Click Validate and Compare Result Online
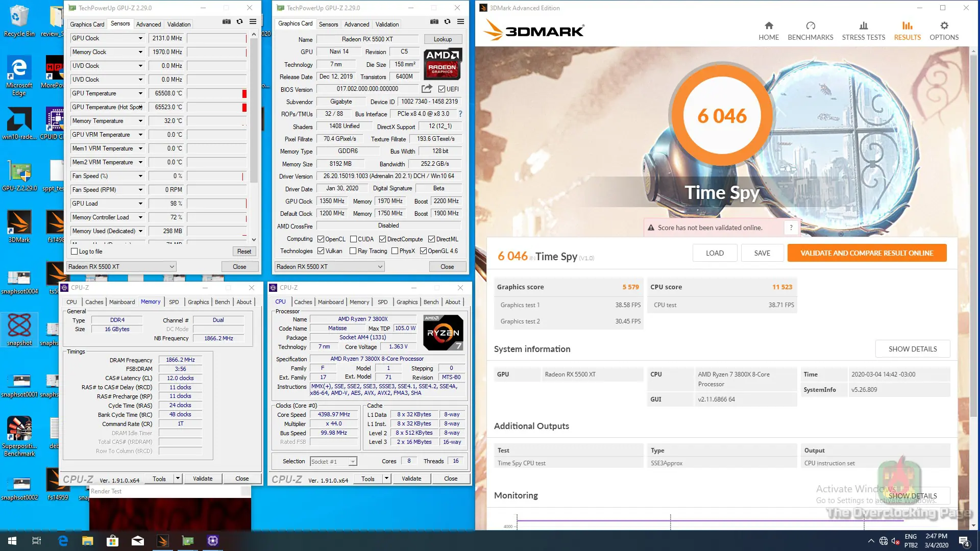This screenshot has height=551, width=980. tap(867, 253)
